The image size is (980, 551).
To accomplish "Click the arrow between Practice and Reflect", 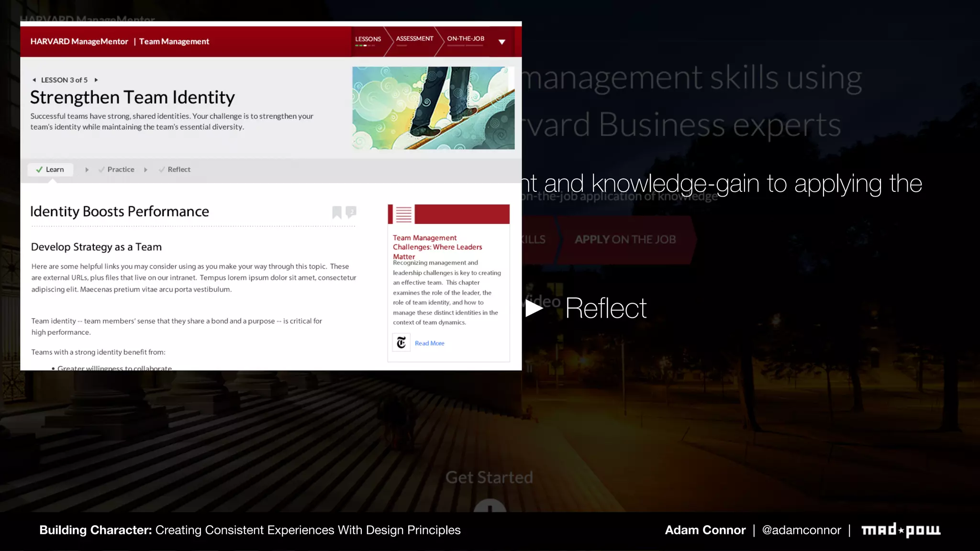I will point(145,170).
